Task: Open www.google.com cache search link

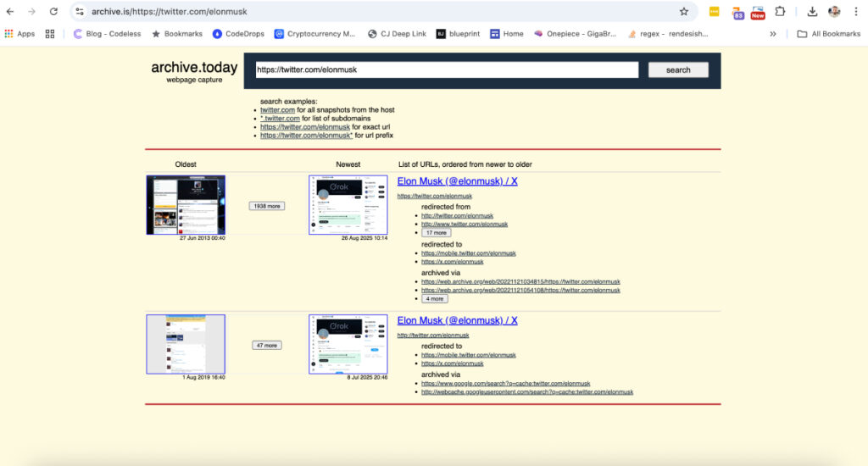Action: coord(505,384)
